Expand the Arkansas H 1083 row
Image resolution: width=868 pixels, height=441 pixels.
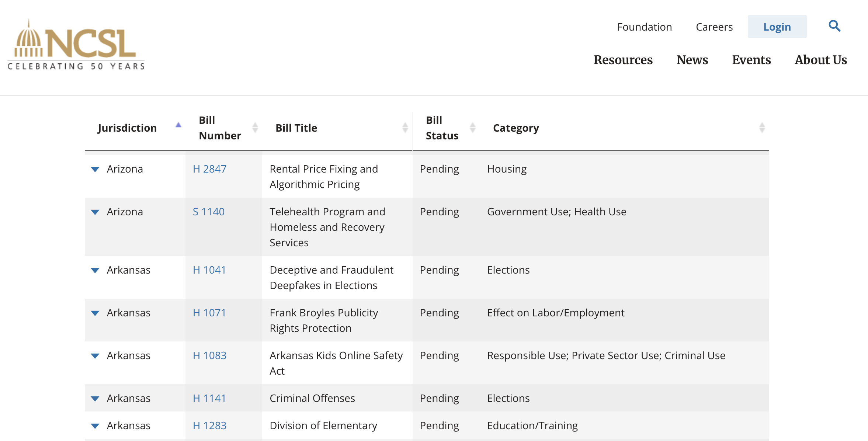click(x=95, y=356)
